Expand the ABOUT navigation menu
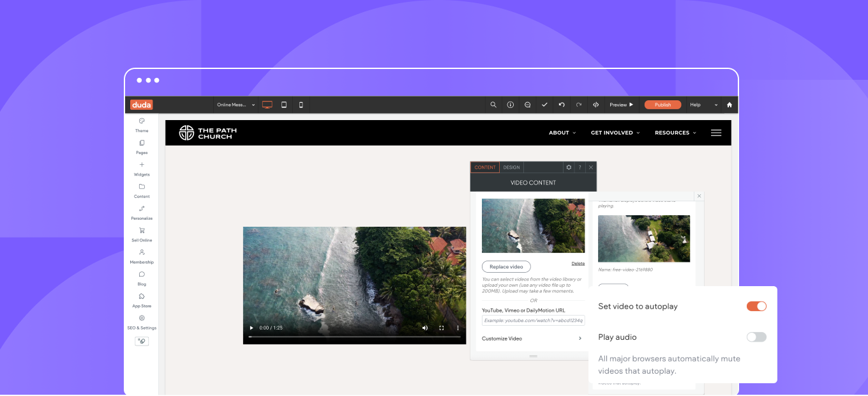Image resolution: width=868 pixels, height=396 pixels. pyautogui.click(x=562, y=133)
